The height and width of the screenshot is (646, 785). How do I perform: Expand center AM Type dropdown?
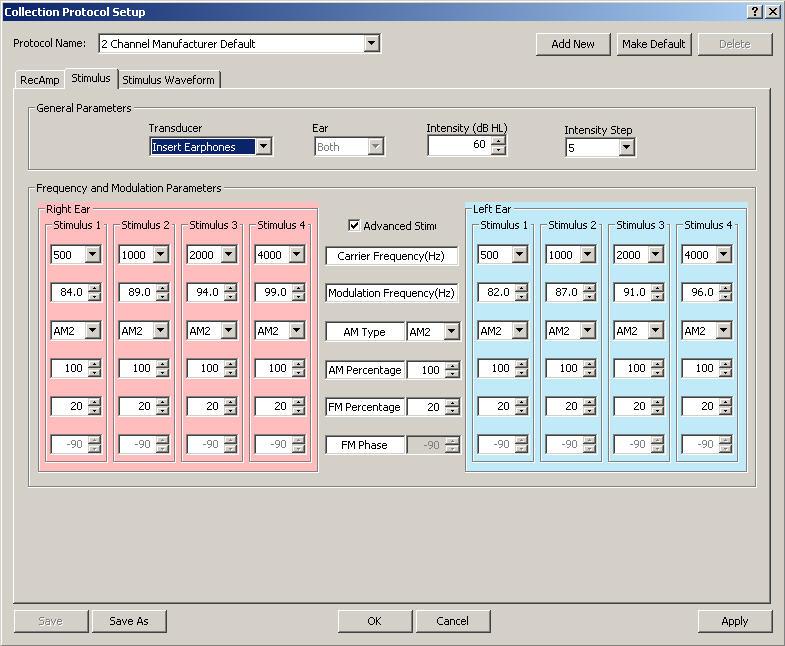(x=451, y=331)
